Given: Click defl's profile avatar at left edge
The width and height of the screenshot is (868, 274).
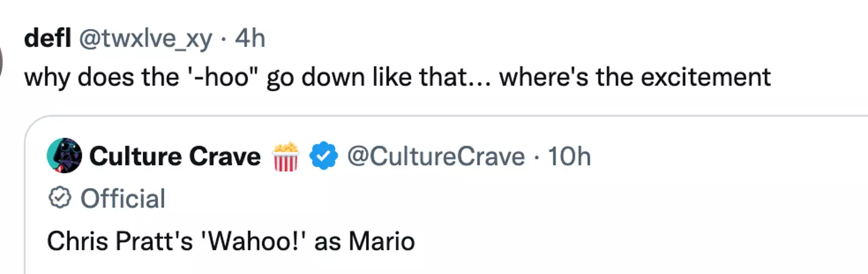Looking at the screenshot, I should [x=2, y=63].
